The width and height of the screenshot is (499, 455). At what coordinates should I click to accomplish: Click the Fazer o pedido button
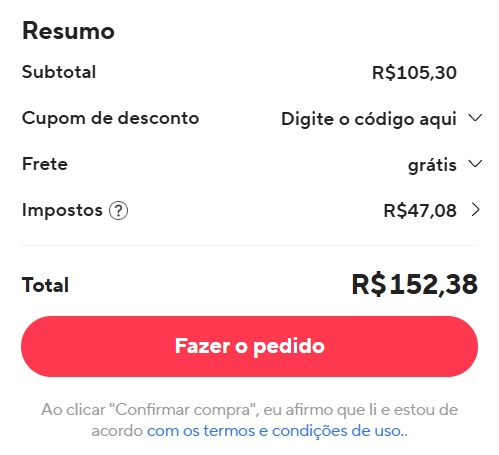point(249,346)
